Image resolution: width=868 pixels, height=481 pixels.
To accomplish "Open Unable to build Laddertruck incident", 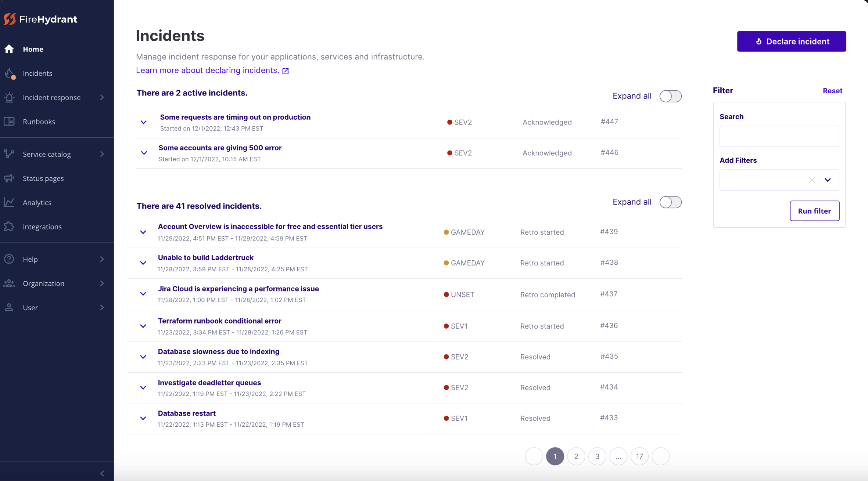I will click(205, 258).
